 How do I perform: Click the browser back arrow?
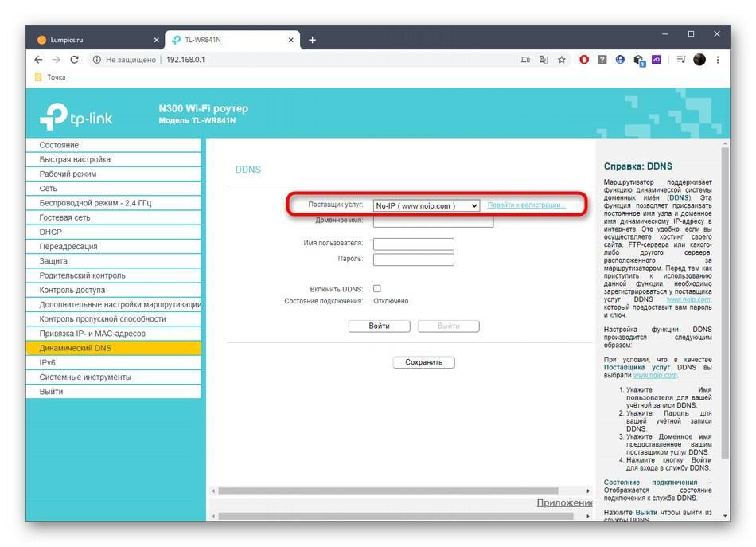[38, 60]
